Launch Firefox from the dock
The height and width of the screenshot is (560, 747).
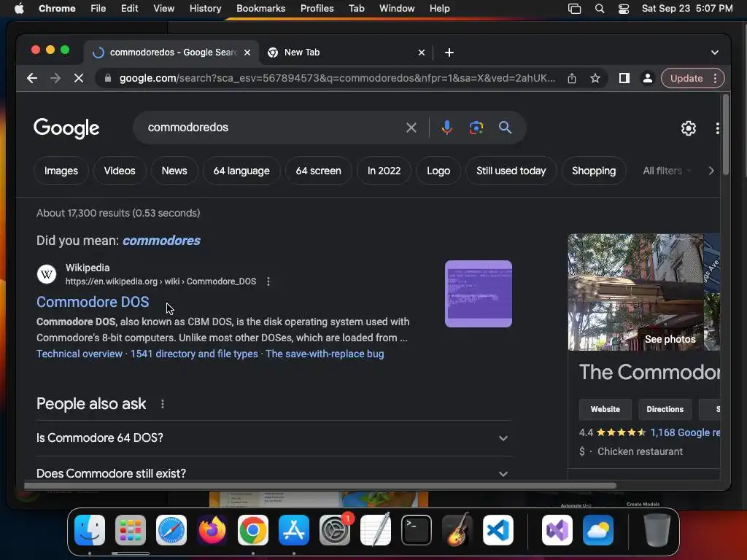[x=212, y=530]
